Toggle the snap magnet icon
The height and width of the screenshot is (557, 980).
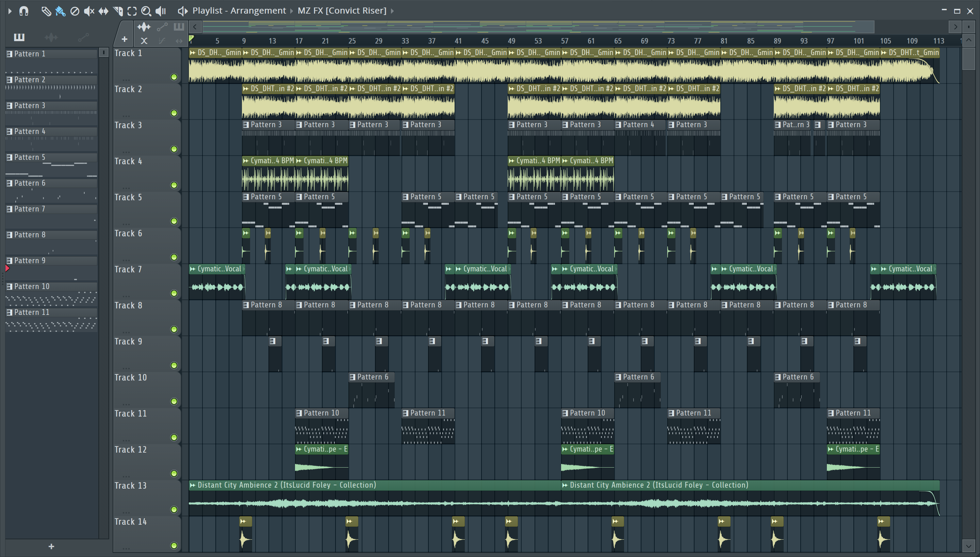[x=24, y=11]
